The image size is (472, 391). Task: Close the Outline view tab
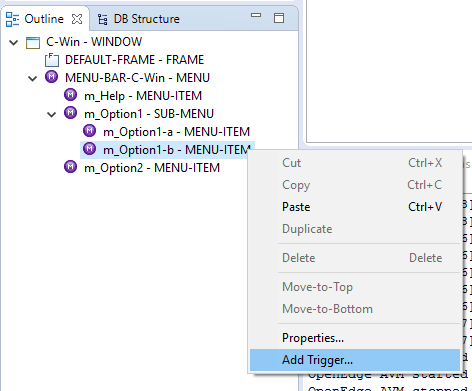(x=77, y=19)
